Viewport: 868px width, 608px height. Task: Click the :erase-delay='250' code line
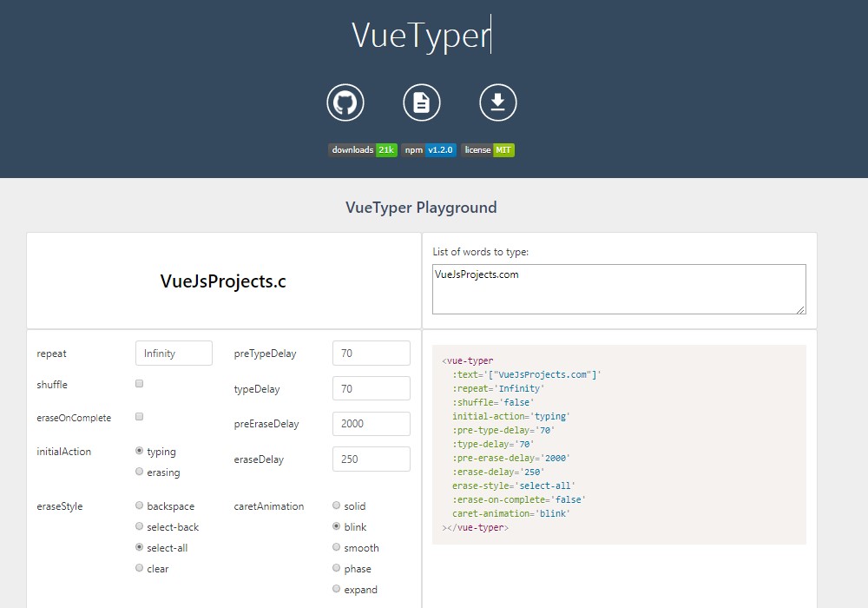pos(498,472)
